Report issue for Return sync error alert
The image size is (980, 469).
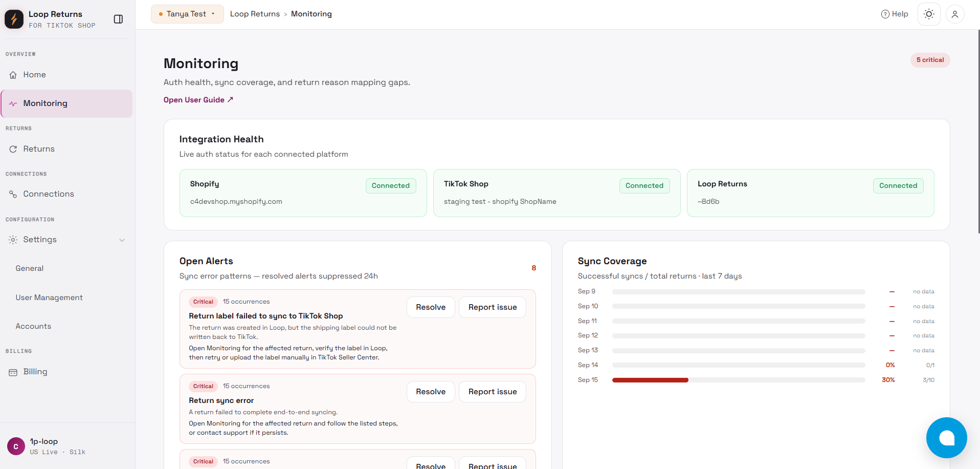[493, 392]
